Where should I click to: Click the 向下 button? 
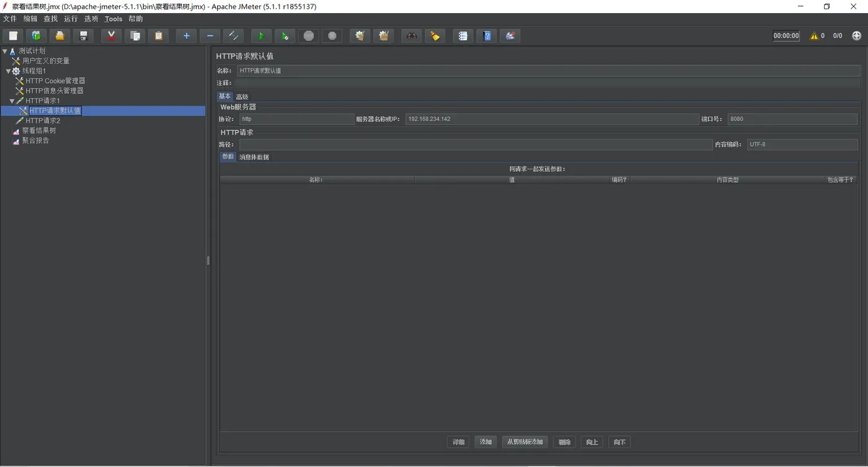(x=619, y=442)
